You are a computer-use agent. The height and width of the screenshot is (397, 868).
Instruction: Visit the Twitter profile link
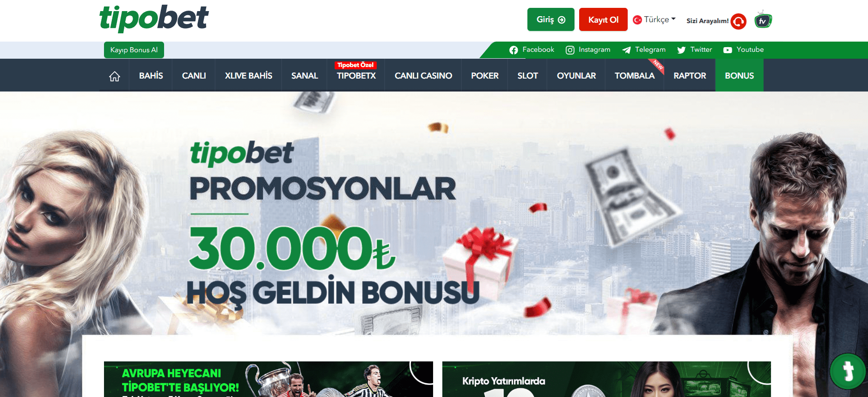coord(694,50)
